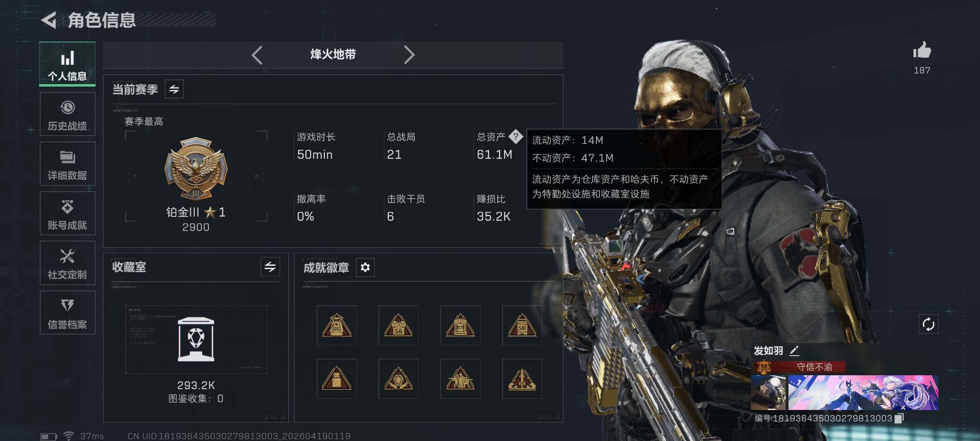Open the 详细数据 tab
Screen dimensions: 980x441
point(67,164)
